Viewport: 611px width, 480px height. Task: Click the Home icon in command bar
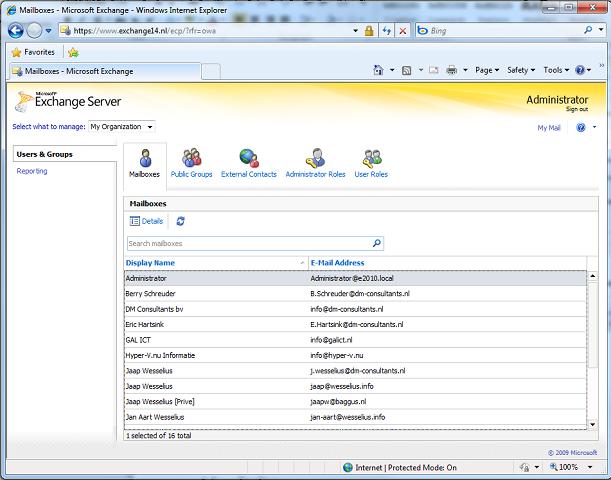[378, 70]
